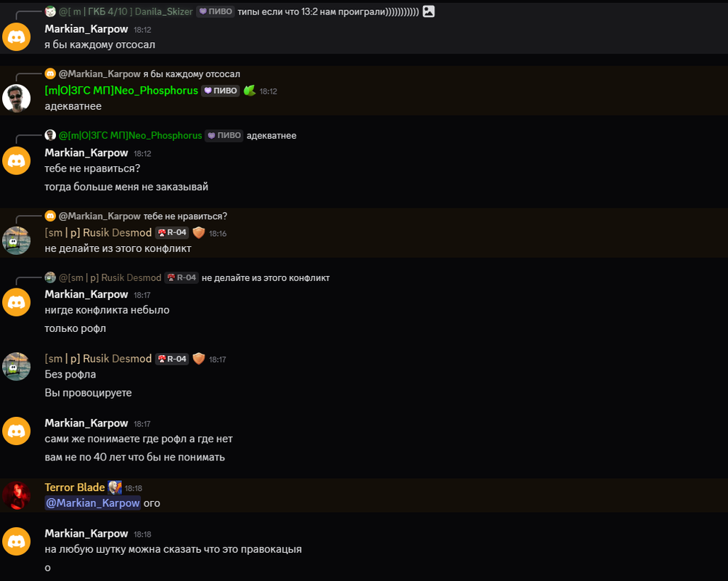Viewport: 728px width, 581px height.
Task: Click the green leaf icon beside Neo_Phosphorus
Action: tap(250, 91)
